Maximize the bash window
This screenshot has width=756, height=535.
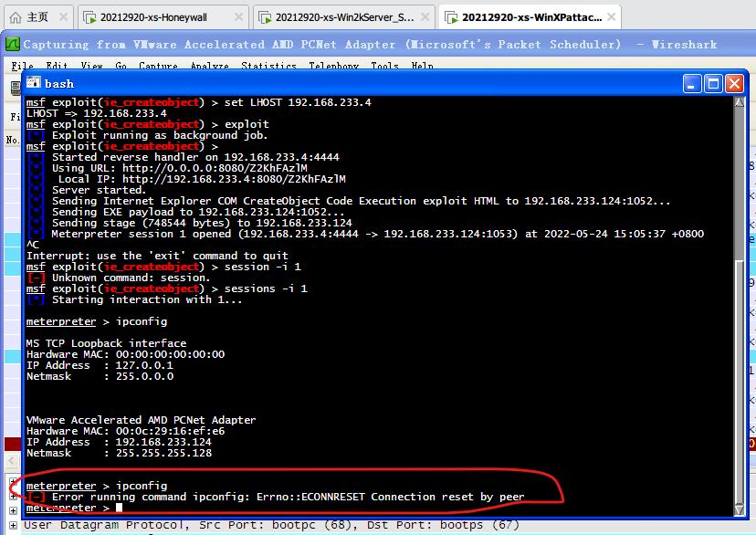click(713, 84)
